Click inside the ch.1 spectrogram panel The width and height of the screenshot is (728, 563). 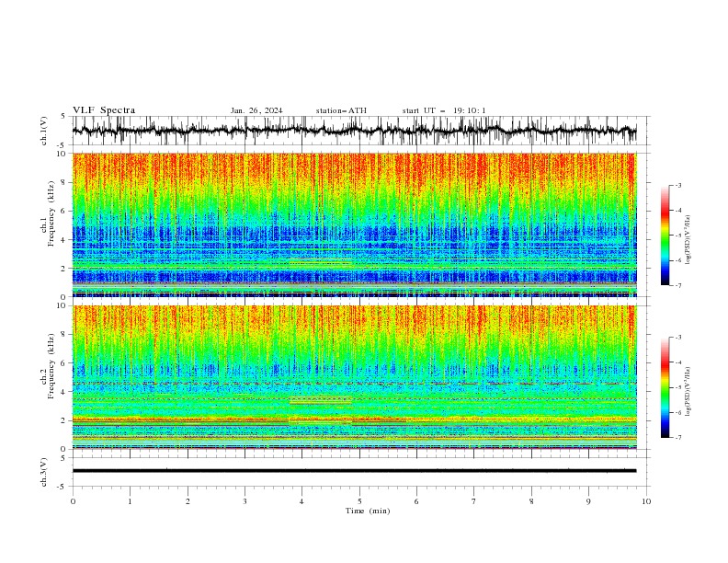pyautogui.click(x=354, y=224)
